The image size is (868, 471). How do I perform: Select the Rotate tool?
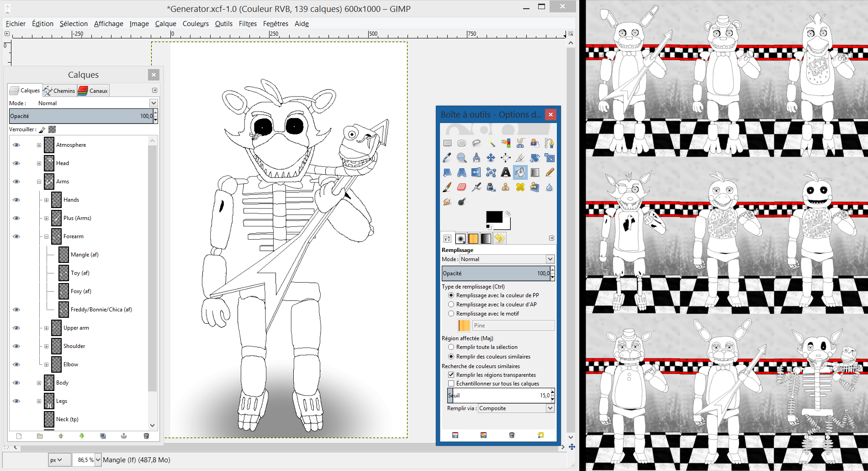(x=535, y=158)
